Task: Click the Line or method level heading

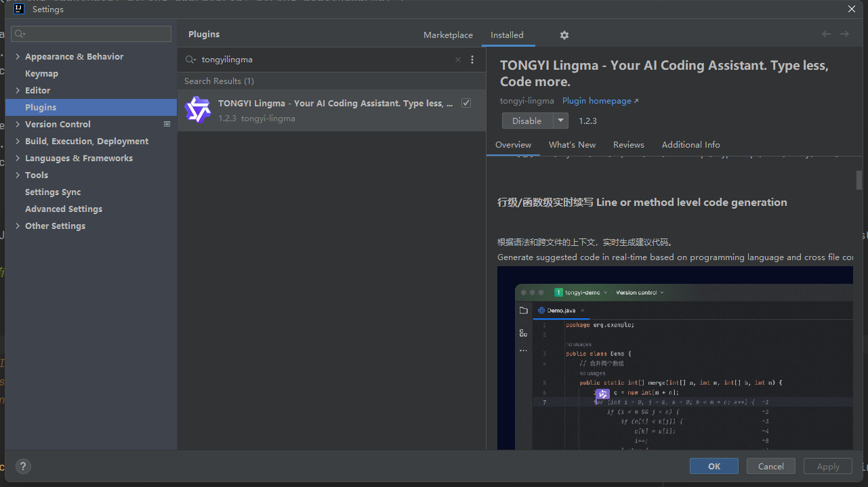Action: pyautogui.click(x=642, y=203)
